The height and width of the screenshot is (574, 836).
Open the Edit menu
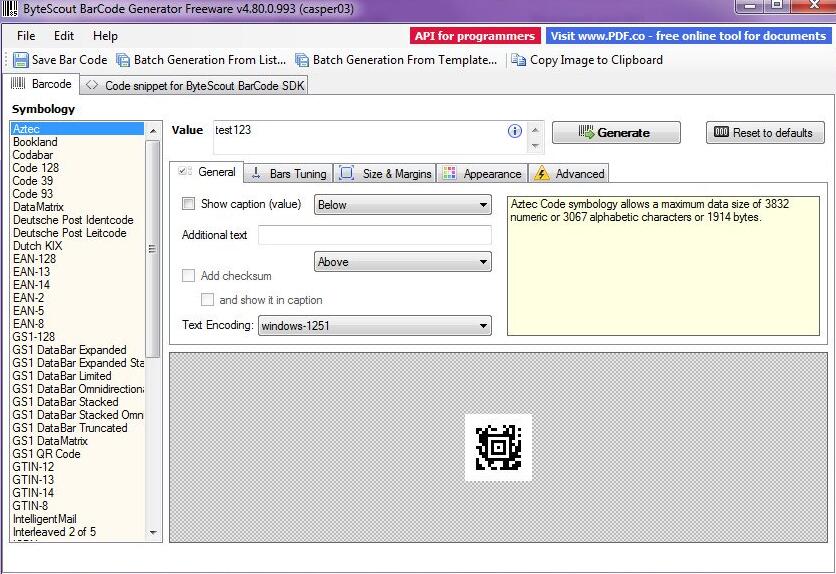(64, 36)
